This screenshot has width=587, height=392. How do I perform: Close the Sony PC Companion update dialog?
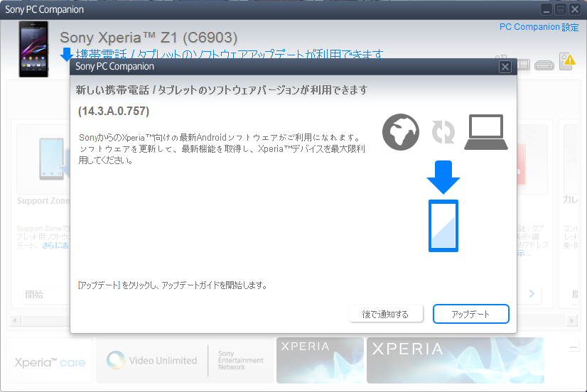pos(505,67)
